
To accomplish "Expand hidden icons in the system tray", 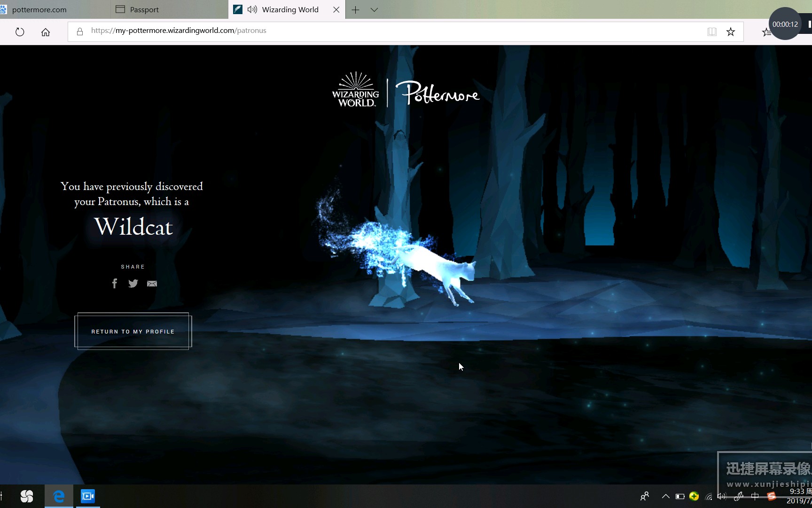I will click(x=665, y=497).
